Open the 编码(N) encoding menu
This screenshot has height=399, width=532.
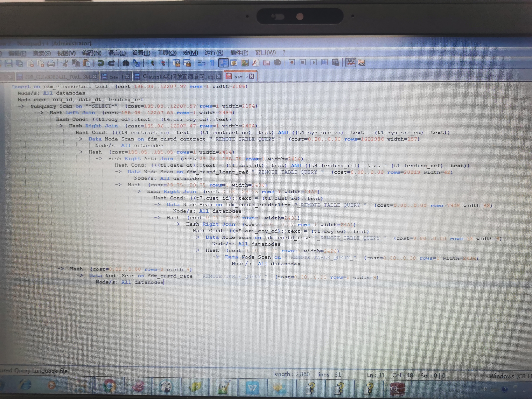[92, 53]
